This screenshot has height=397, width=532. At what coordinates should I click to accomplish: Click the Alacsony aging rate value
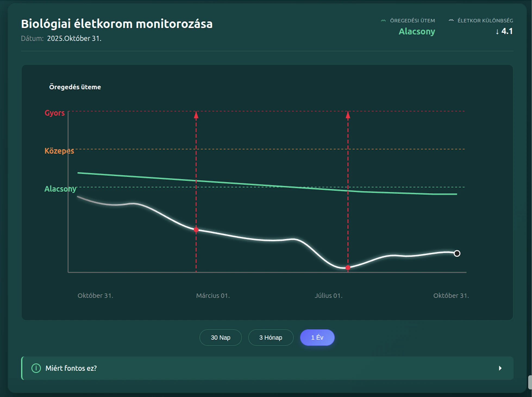(417, 31)
